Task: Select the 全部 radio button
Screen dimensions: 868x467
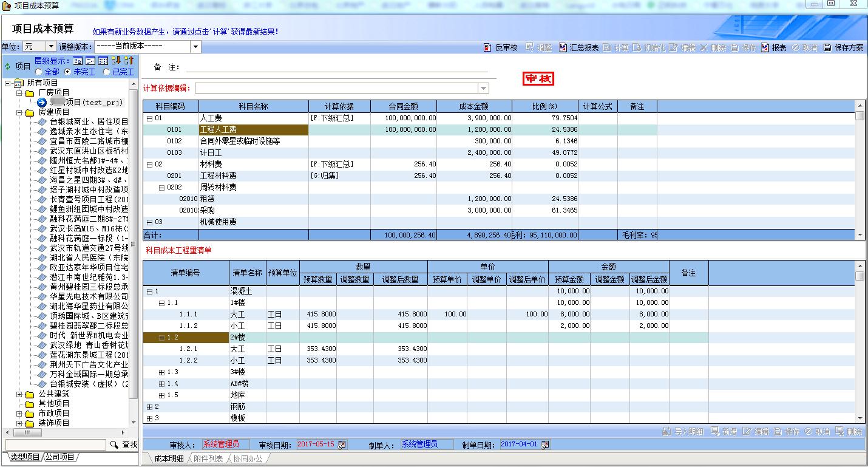Action: [39, 72]
